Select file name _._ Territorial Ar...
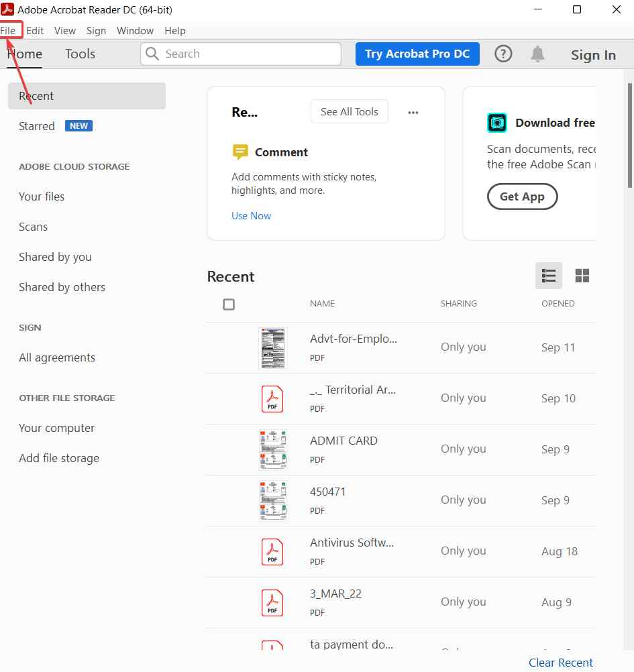The image size is (634, 672). (353, 390)
